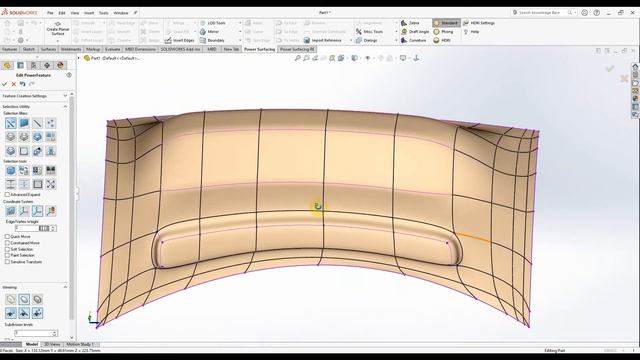Open the File menu
The image size is (640, 360).
(50, 13)
